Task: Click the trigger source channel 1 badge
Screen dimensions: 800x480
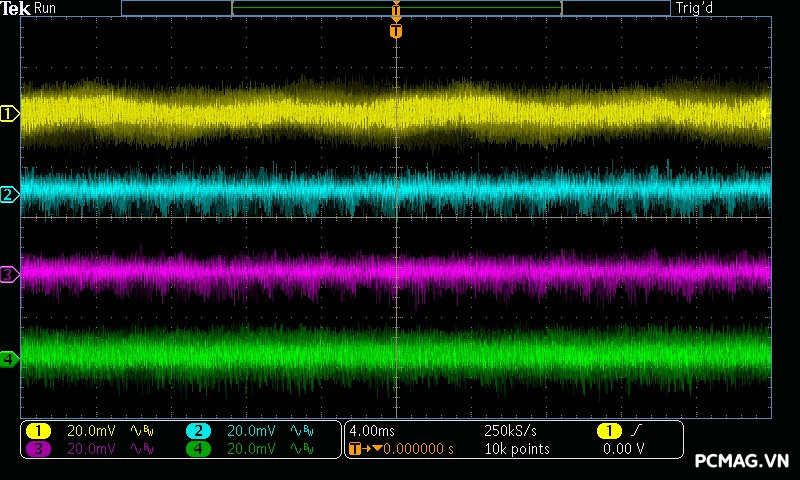Action: pyautogui.click(x=608, y=431)
